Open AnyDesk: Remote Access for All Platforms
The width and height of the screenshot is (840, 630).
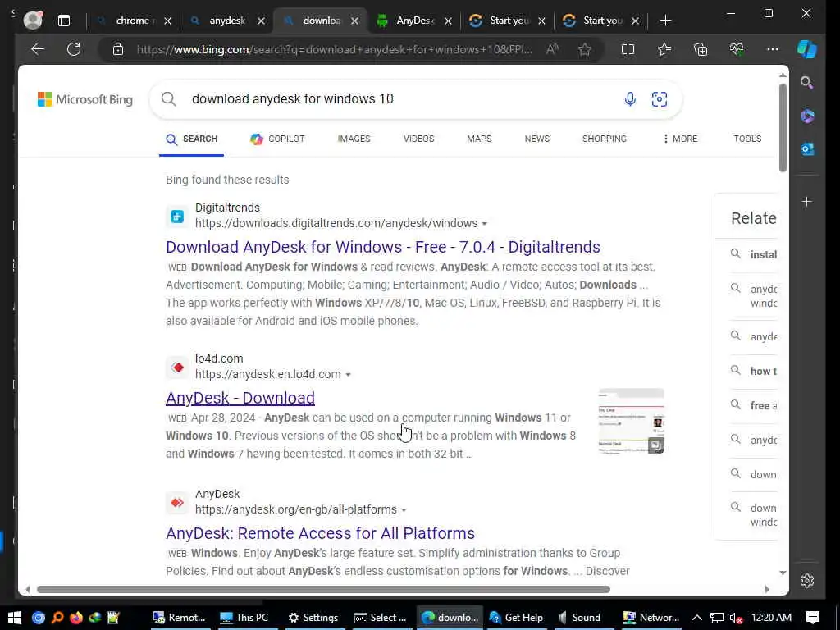tap(320, 533)
